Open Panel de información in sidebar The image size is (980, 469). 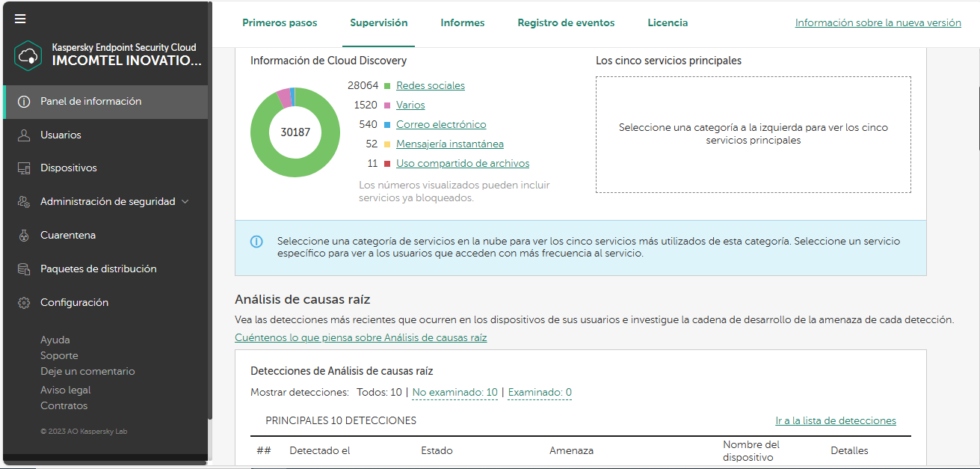(x=105, y=102)
